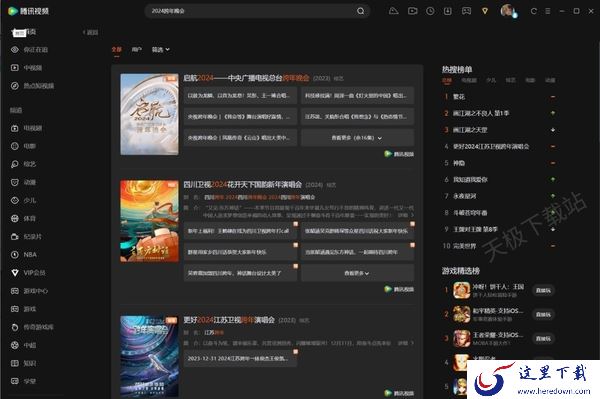Image resolution: width=600 pixels, height=399 pixels.
Task: Click the search magnifier icon in search bar
Action: tap(360, 11)
